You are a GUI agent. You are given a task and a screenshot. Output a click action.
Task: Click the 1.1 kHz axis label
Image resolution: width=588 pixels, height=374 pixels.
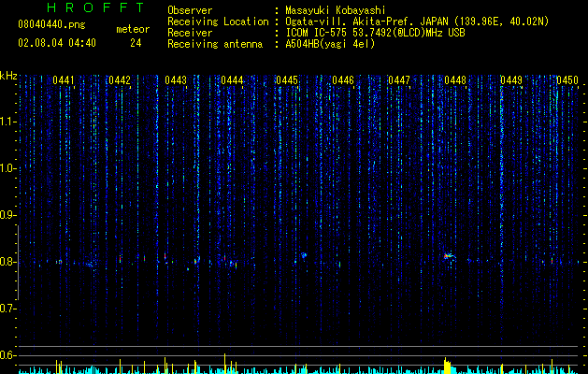click(x=7, y=122)
